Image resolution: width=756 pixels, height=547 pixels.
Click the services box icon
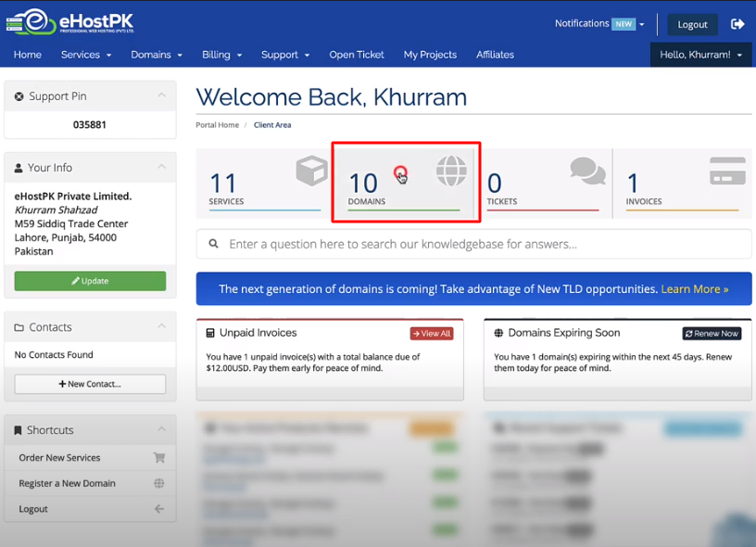coord(311,172)
